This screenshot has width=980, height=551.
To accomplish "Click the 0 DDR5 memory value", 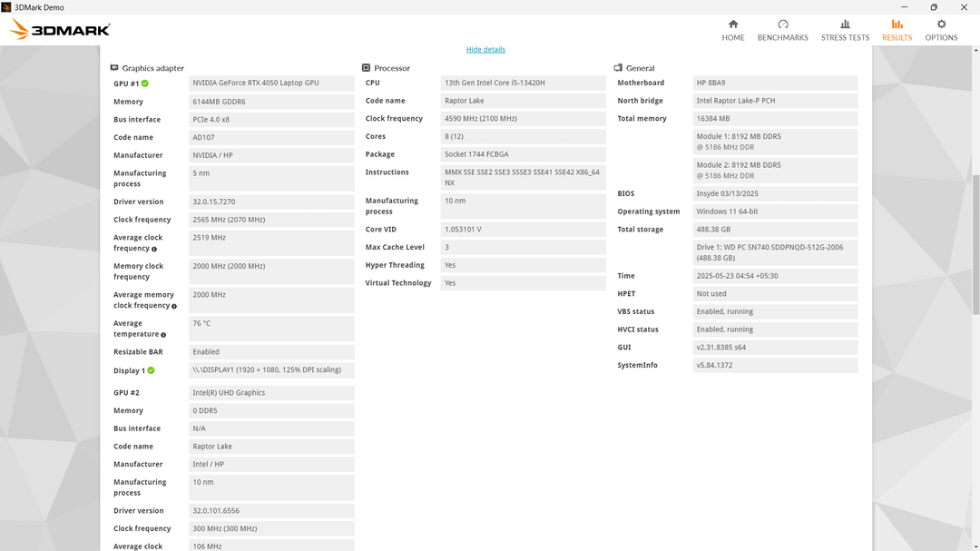I will tap(271, 410).
